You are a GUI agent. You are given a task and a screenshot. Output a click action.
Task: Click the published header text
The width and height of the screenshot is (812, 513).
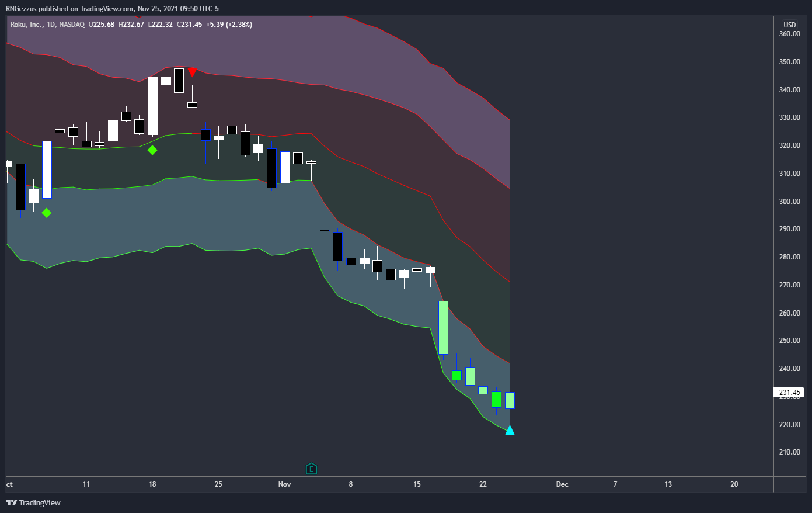click(113, 9)
